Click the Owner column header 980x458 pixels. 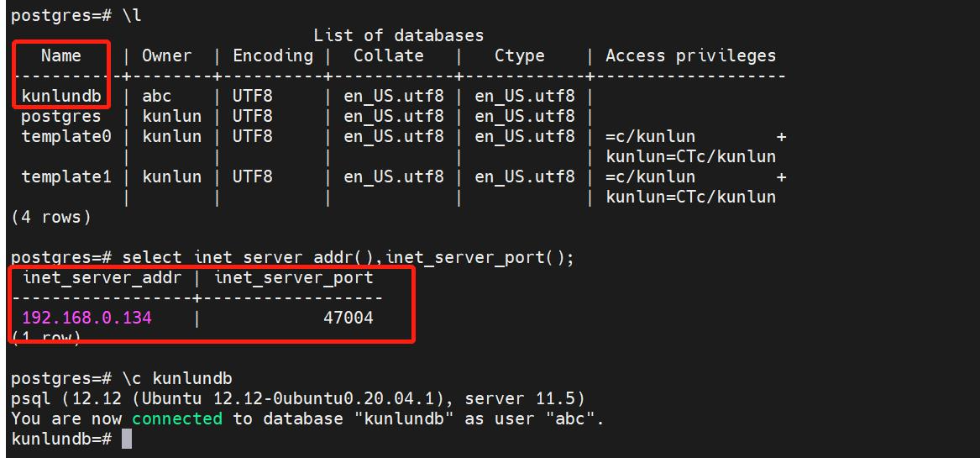tap(166, 56)
